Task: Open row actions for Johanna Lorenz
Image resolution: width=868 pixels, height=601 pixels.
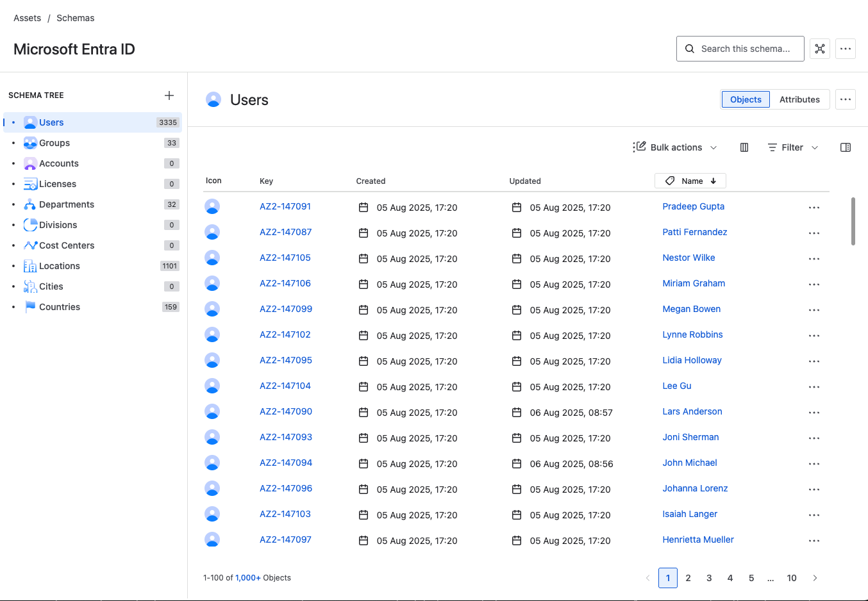Action: click(814, 490)
